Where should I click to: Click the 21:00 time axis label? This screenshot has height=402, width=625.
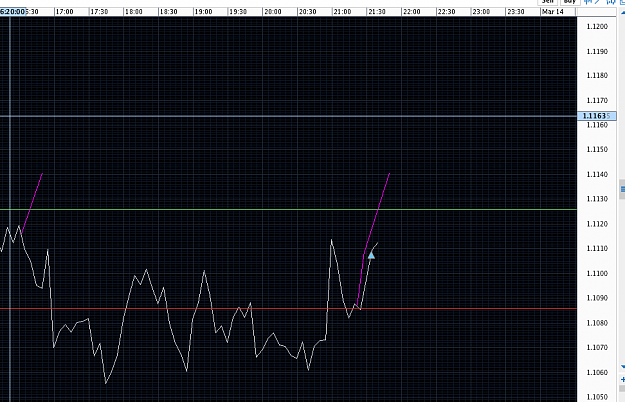point(342,12)
